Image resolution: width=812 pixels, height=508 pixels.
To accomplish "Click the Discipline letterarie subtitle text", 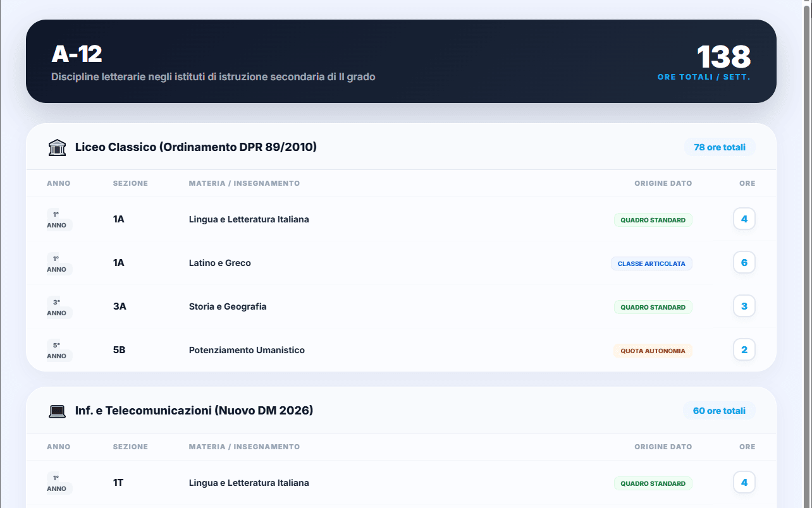I will 213,77.
